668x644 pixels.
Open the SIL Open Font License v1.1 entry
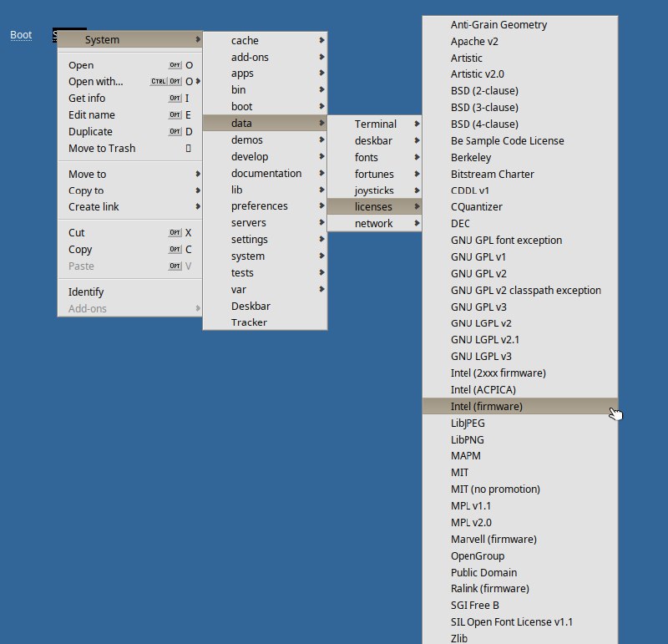[512, 622]
